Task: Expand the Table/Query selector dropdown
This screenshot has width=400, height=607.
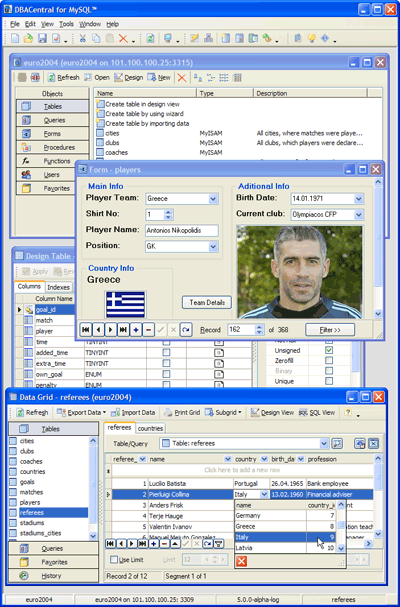Action: pos(324,444)
